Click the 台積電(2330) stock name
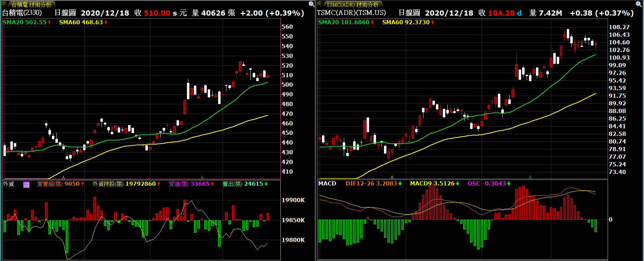 click(x=22, y=13)
